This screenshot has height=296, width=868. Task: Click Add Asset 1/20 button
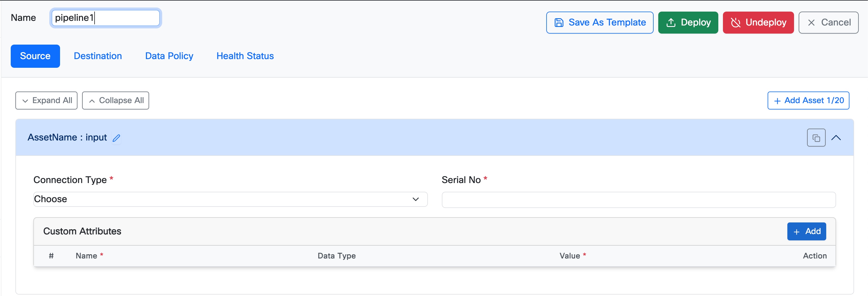click(x=808, y=101)
